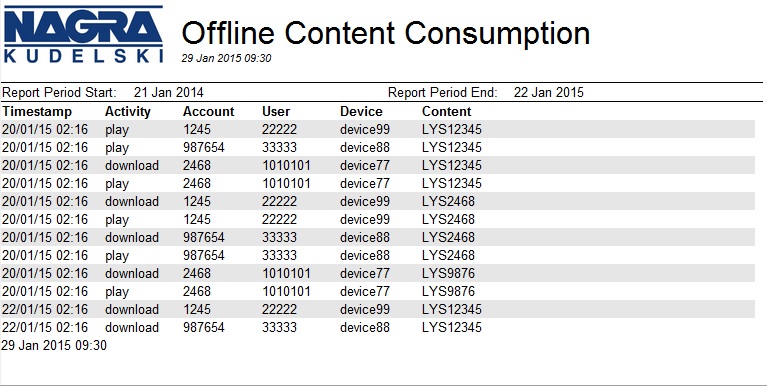This screenshot has height=386, width=767.
Task: Click user 33333 in the second row
Action: [279, 147]
